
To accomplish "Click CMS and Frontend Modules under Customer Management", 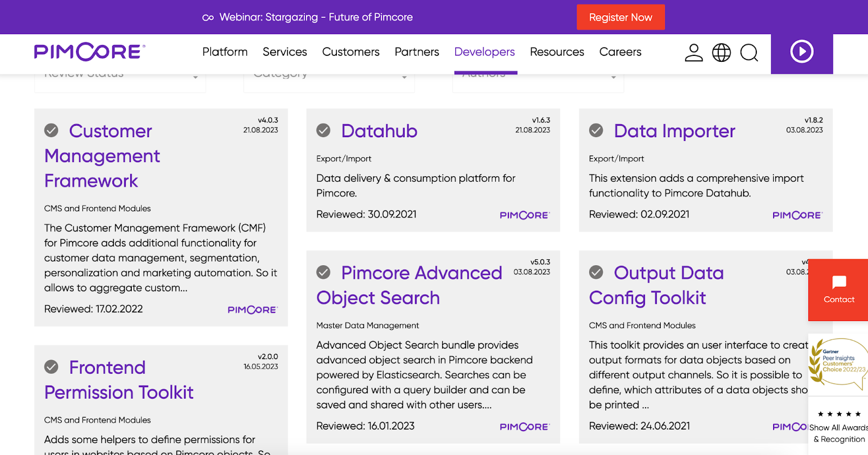I will pyautogui.click(x=98, y=208).
